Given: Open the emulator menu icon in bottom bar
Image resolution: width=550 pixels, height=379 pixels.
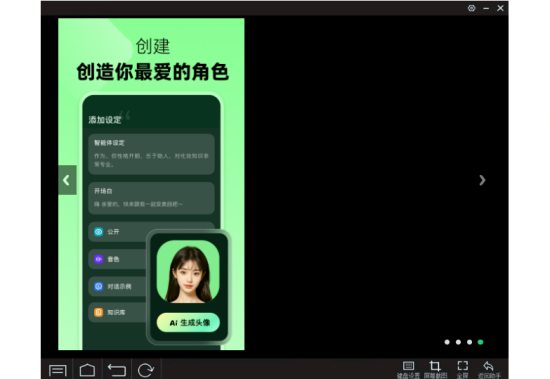Looking at the screenshot, I should coord(58,370).
